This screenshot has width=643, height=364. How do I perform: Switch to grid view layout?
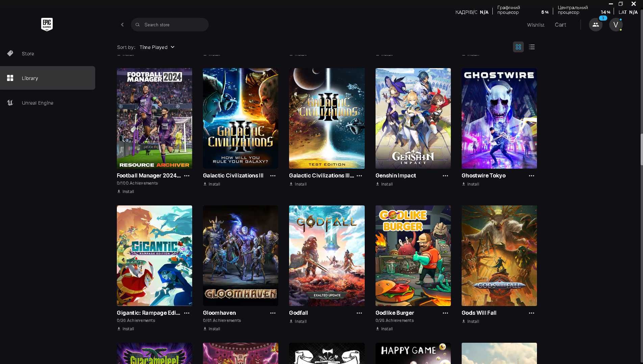click(x=518, y=47)
